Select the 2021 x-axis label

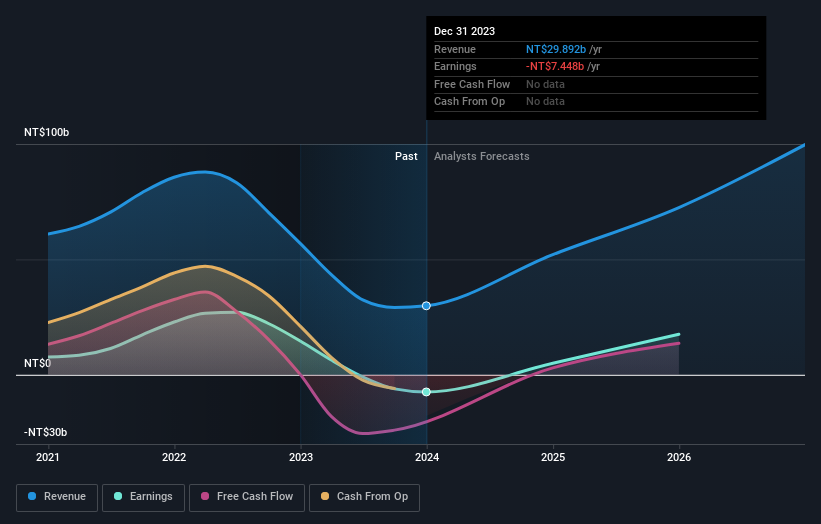point(48,458)
